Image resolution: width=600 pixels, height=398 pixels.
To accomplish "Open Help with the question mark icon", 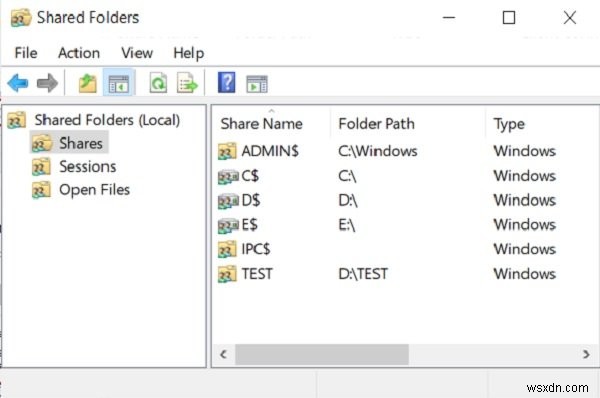I will (x=227, y=82).
